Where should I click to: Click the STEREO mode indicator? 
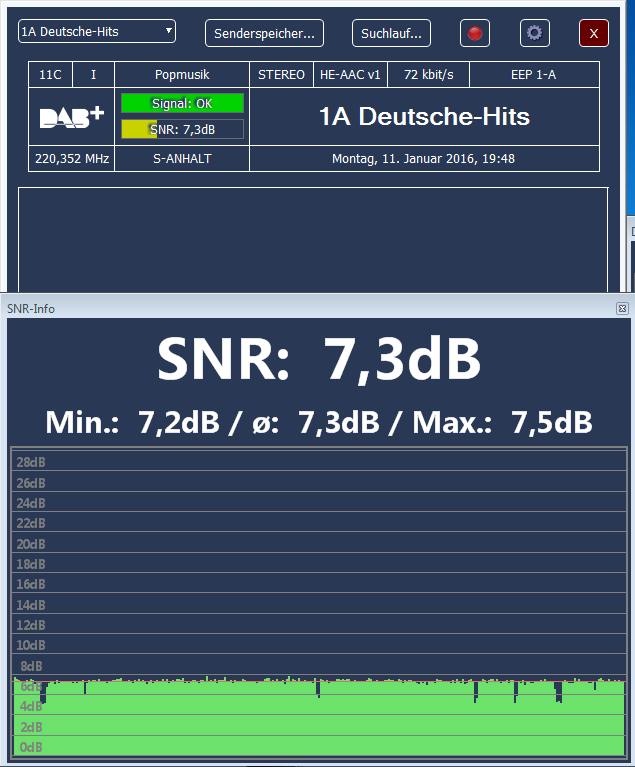(281, 75)
